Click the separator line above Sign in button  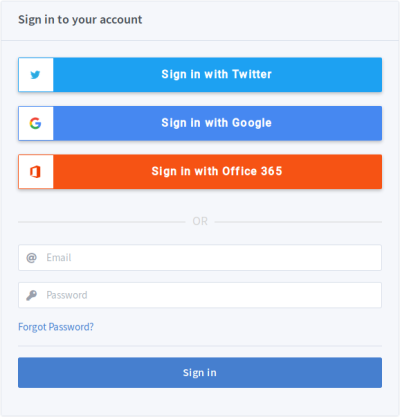200,346
